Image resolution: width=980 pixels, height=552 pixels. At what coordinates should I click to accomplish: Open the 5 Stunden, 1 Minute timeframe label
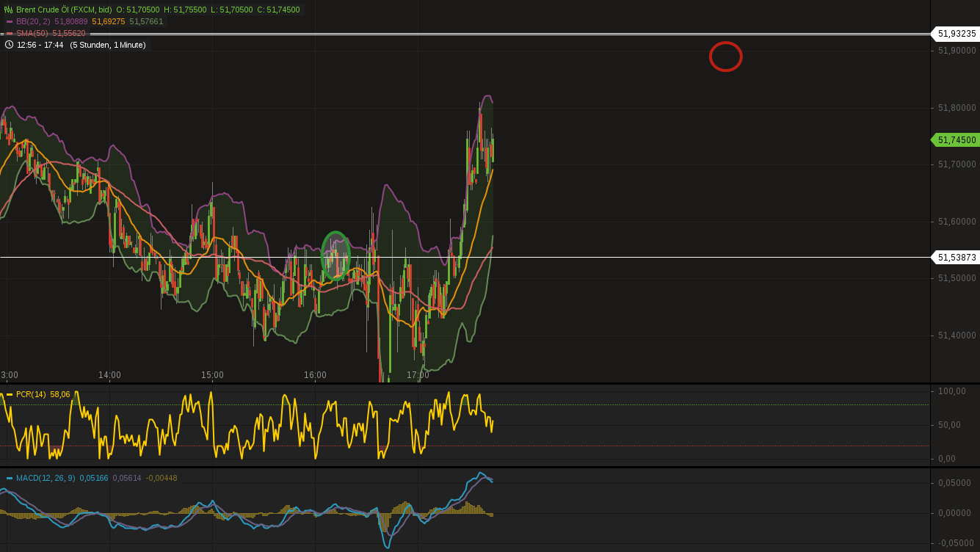[107, 45]
